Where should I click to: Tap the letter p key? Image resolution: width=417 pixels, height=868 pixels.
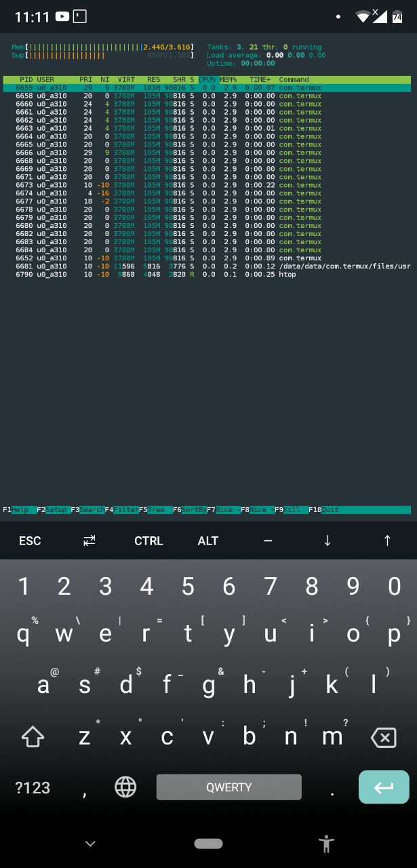[394, 635]
